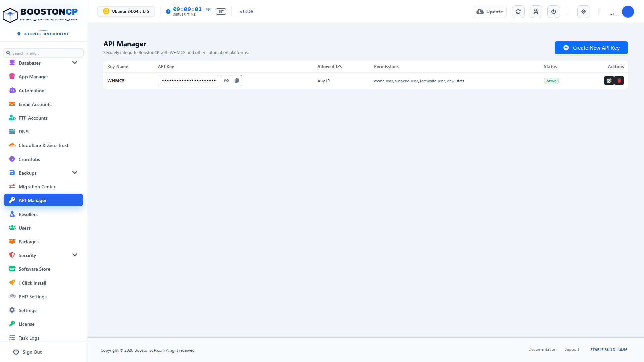Click the power icon in top bar
Screen dimensions: 644x362
554,12
